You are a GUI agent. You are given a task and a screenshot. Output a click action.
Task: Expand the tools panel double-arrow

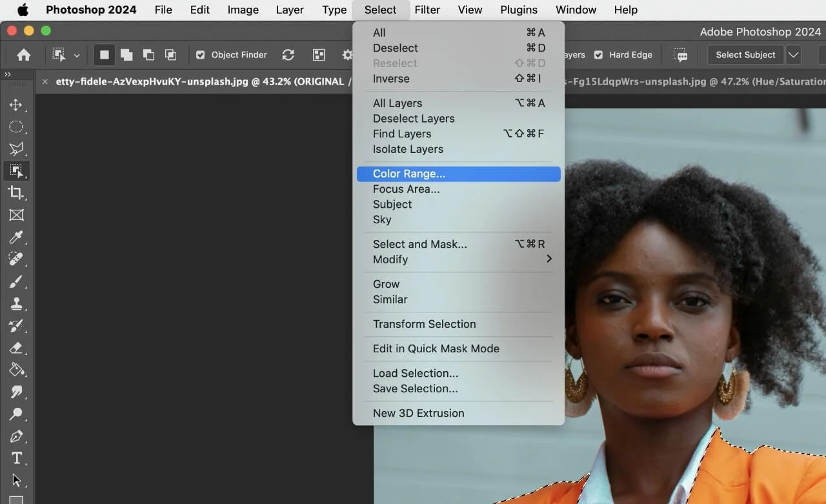[8, 75]
